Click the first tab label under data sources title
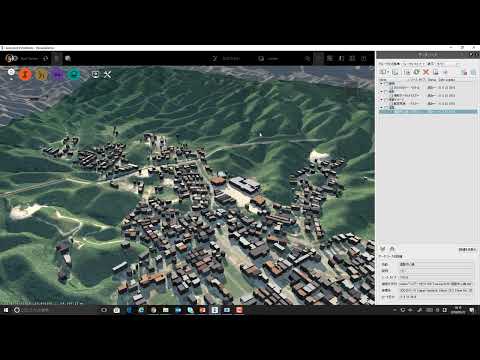The height and width of the screenshot is (360, 480). point(389,63)
